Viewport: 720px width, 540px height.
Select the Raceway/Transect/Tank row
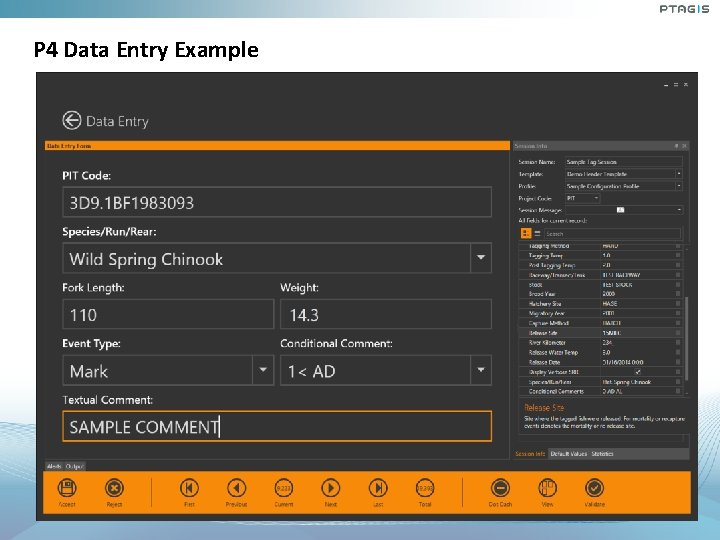pos(600,275)
